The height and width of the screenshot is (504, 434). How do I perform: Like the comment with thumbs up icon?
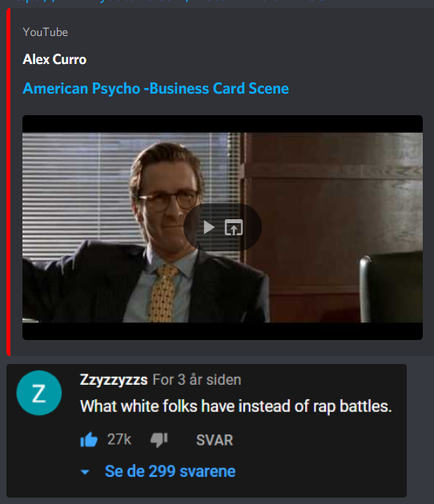point(89,439)
